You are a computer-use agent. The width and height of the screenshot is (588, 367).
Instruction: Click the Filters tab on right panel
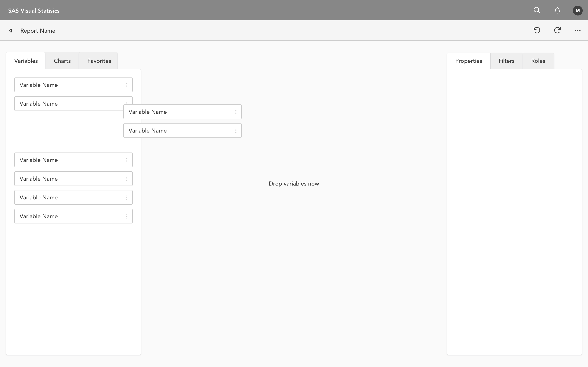click(506, 61)
